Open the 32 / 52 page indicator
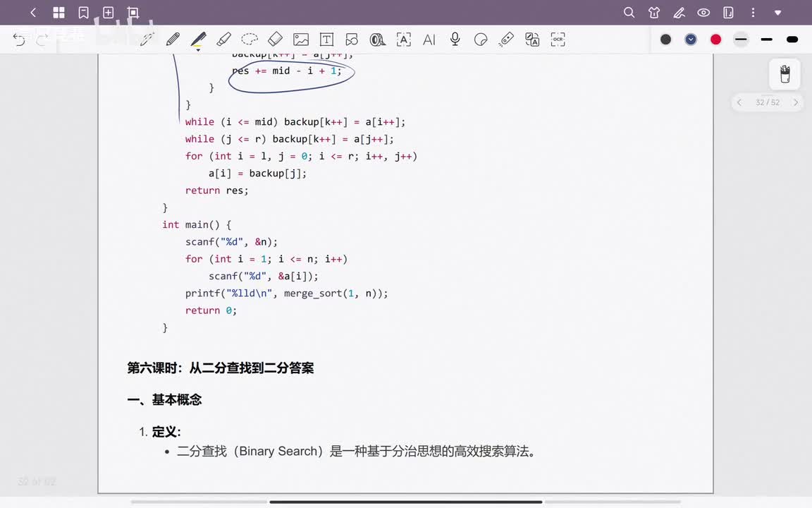 pyautogui.click(x=768, y=102)
